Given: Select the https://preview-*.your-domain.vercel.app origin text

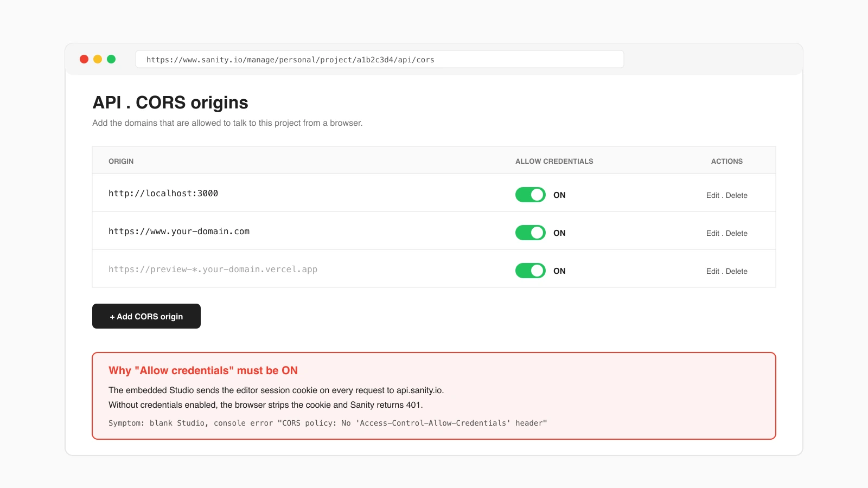Looking at the screenshot, I should pos(213,269).
